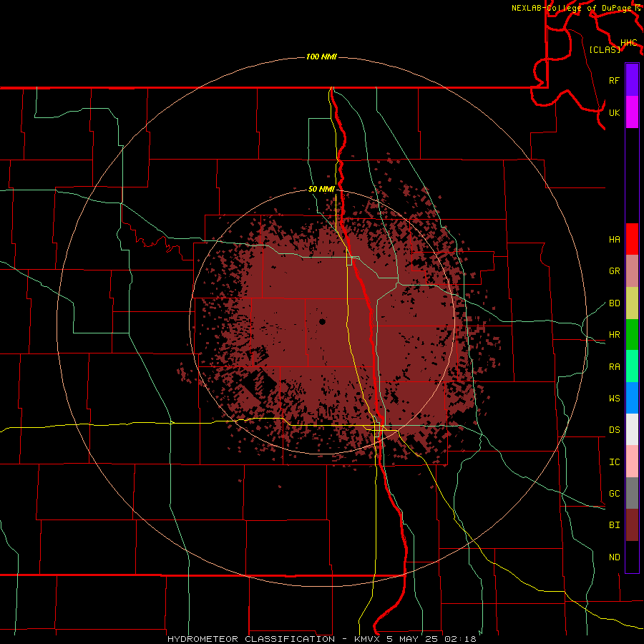Screen dimensions: 644x644
Task: Click the 'ND' legend label
Action: pyautogui.click(x=614, y=557)
